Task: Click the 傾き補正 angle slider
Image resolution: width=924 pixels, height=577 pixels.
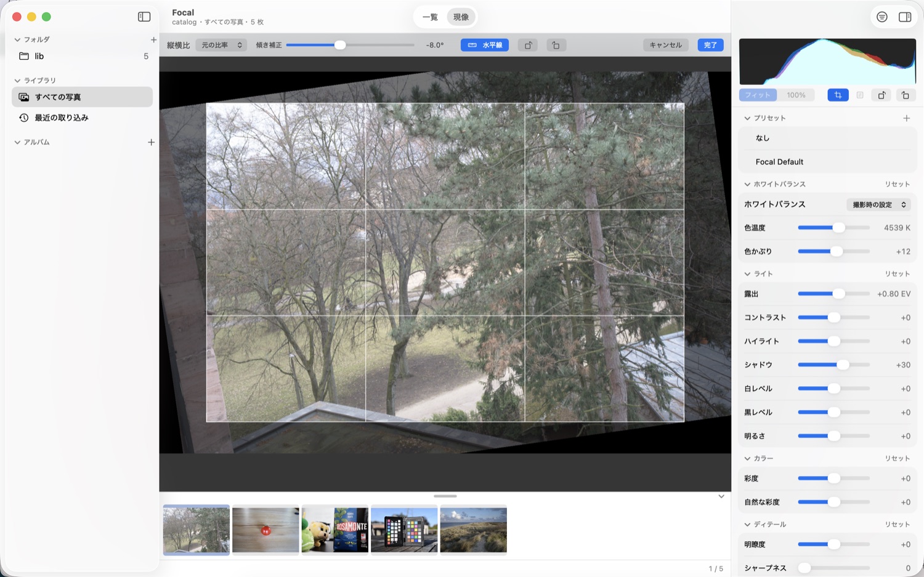Action: (x=350, y=45)
